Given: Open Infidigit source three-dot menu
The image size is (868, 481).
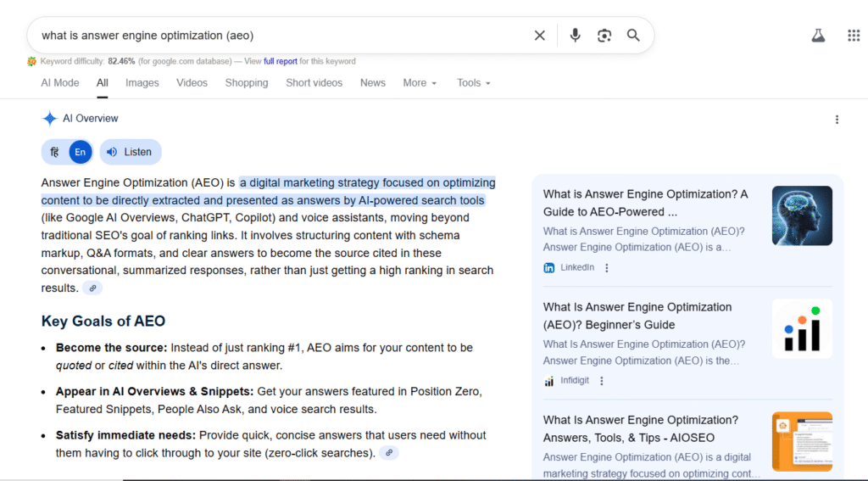Looking at the screenshot, I should (602, 381).
